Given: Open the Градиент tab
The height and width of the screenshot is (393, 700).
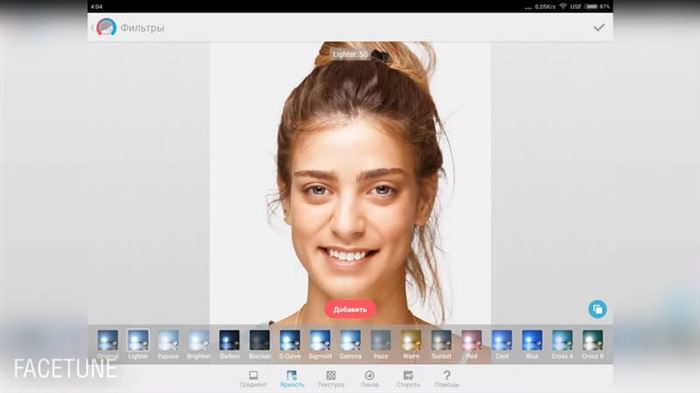Looking at the screenshot, I should tap(253, 379).
